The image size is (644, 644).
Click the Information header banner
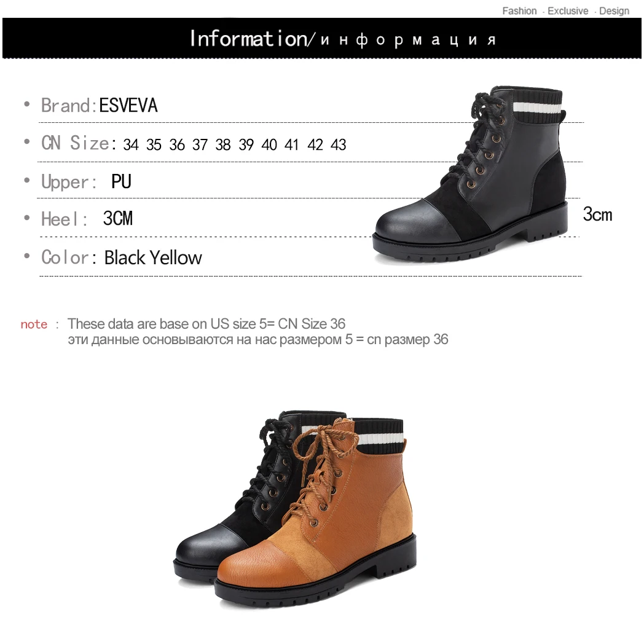322,38
